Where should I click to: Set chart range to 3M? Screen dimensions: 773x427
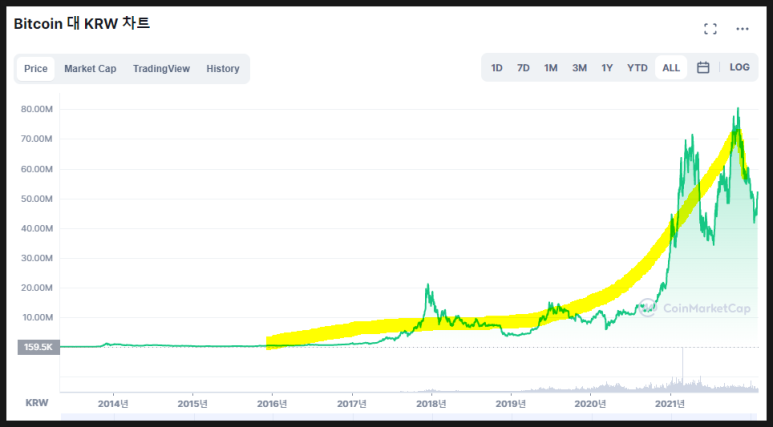pyautogui.click(x=579, y=68)
